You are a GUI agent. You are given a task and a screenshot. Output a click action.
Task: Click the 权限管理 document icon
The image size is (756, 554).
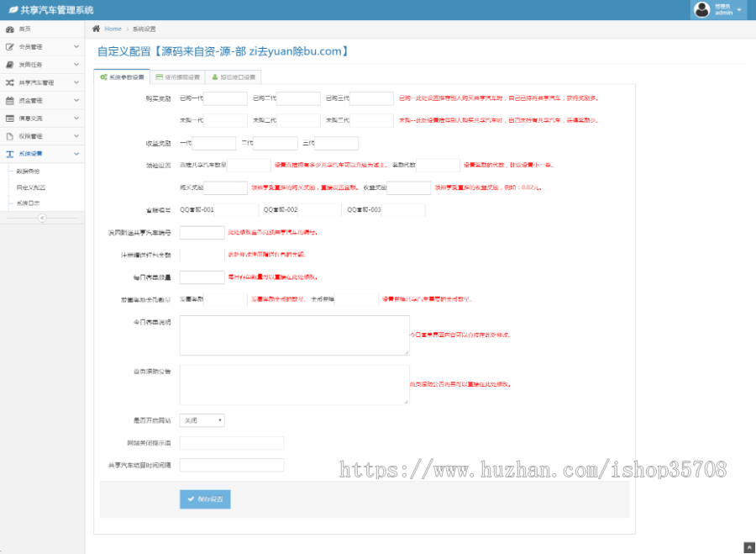(x=9, y=135)
